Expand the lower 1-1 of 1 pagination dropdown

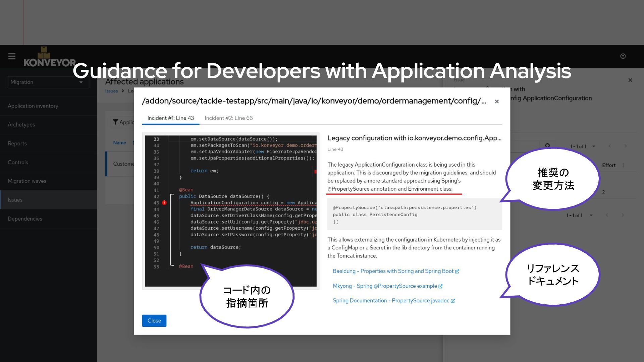click(591, 216)
